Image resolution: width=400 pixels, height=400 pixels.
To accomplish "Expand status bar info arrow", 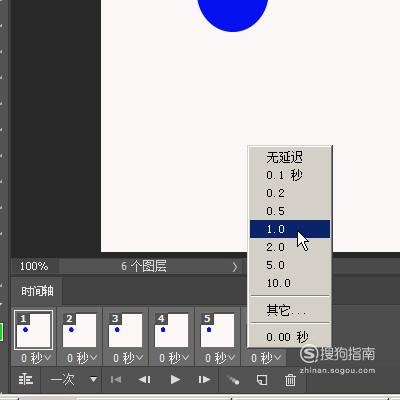I will pyautogui.click(x=235, y=267).
